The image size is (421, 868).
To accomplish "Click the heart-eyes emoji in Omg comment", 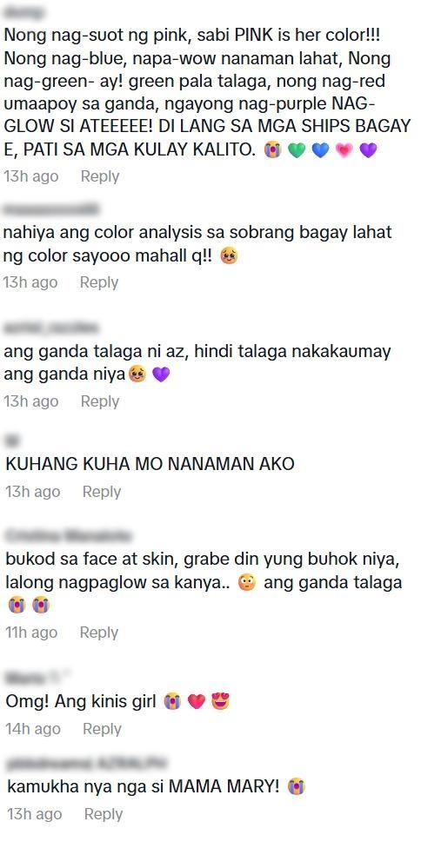I will [220, 702].
